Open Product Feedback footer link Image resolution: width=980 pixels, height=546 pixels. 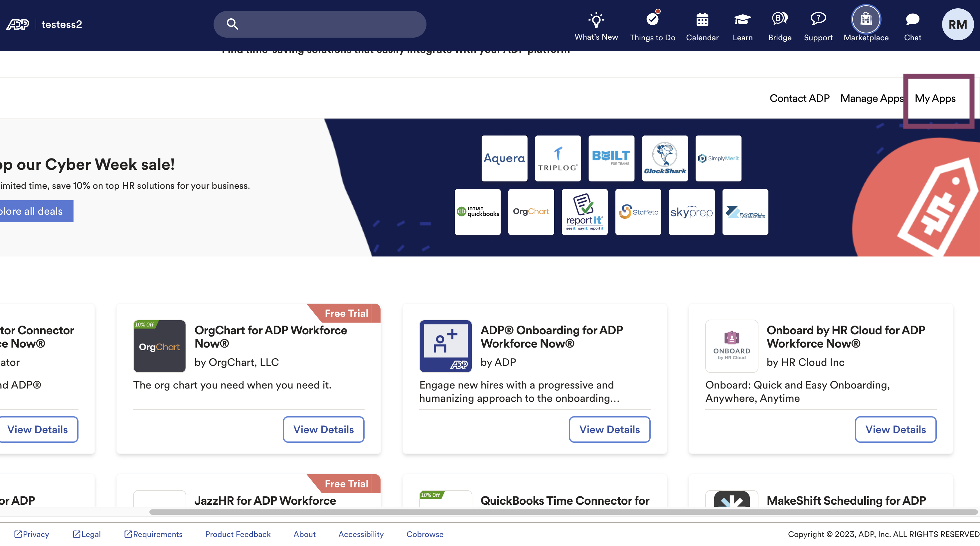tap(238, 534)
